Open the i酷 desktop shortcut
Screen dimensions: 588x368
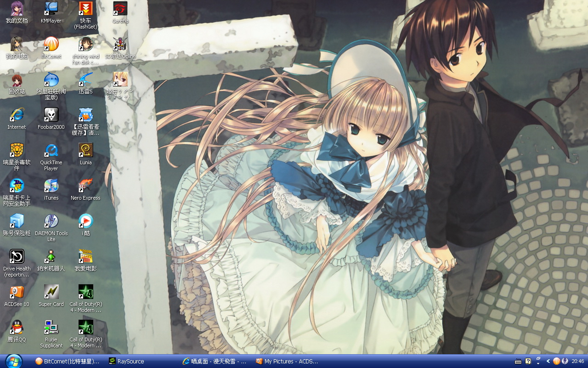[x=85, y=225]
